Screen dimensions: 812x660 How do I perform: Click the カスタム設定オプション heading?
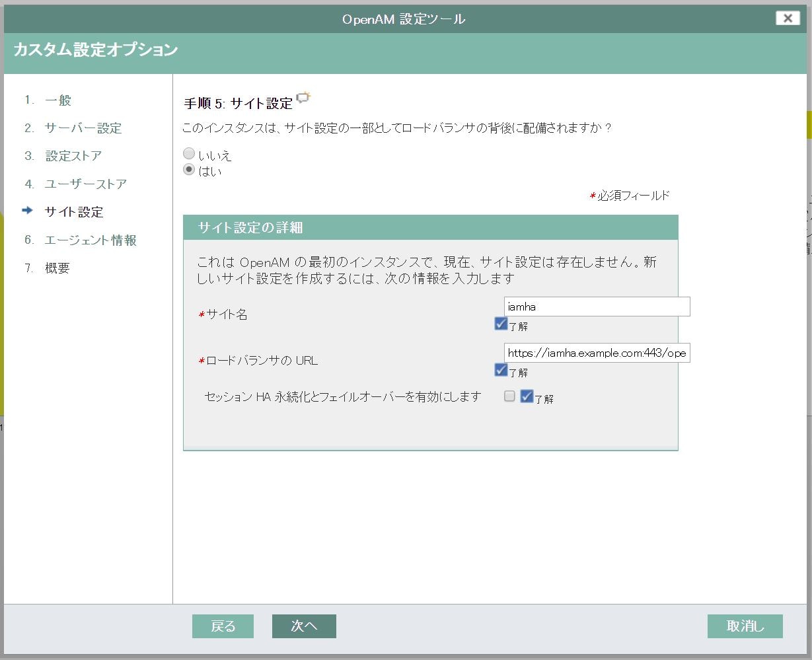96,50
